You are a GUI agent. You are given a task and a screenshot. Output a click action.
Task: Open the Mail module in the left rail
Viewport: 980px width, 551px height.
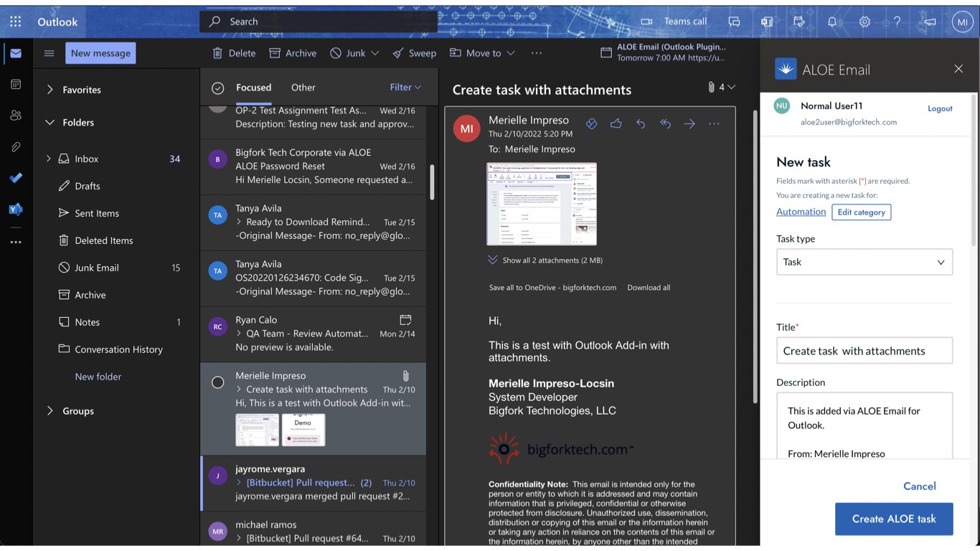coord(16,53)
